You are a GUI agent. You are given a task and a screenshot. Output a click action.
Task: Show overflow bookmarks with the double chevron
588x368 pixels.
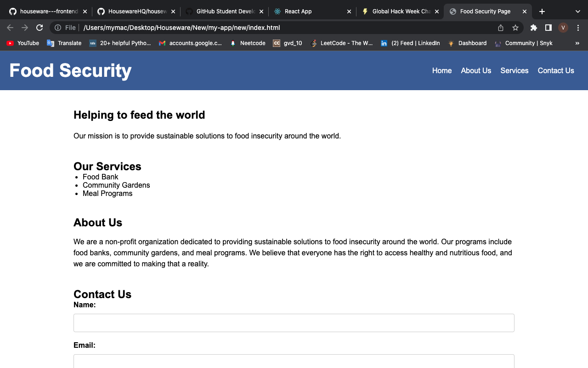578,43
